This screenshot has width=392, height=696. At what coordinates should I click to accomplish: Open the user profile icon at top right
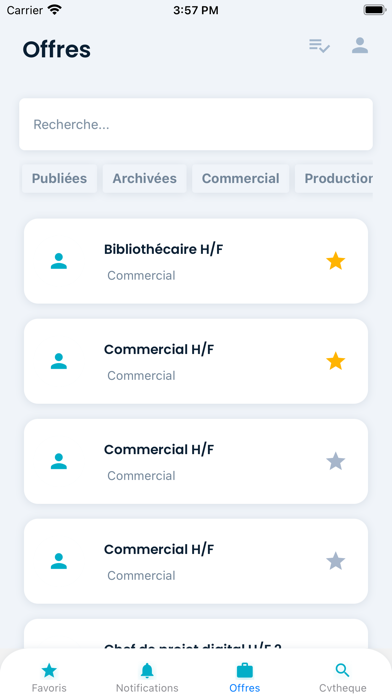(360, 46)
